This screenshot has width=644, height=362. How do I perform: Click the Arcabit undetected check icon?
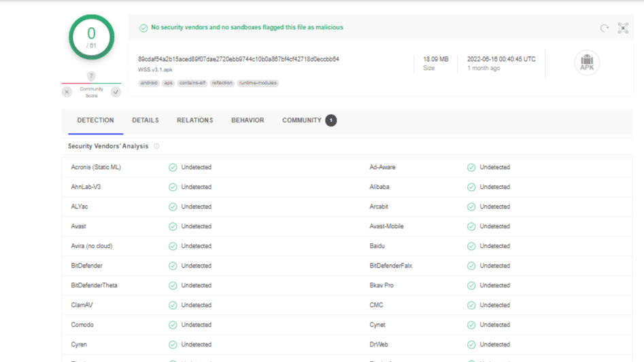[x=471, y=206]
